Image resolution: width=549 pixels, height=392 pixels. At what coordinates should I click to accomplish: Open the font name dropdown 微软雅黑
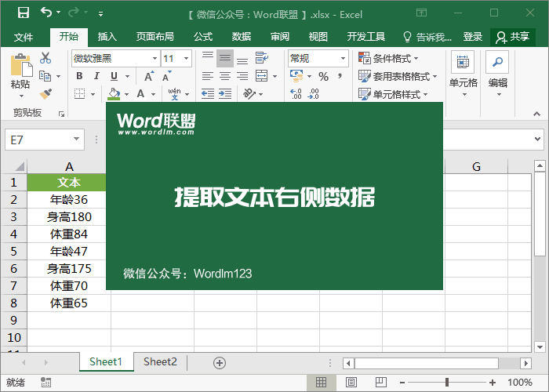(155, 59)
